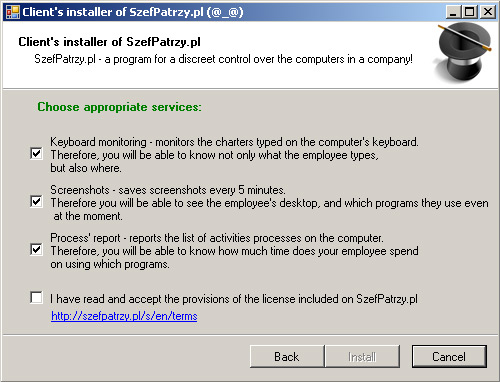Click the Install button
Viewport: 500px width, 382px height.
coord(362,357)
